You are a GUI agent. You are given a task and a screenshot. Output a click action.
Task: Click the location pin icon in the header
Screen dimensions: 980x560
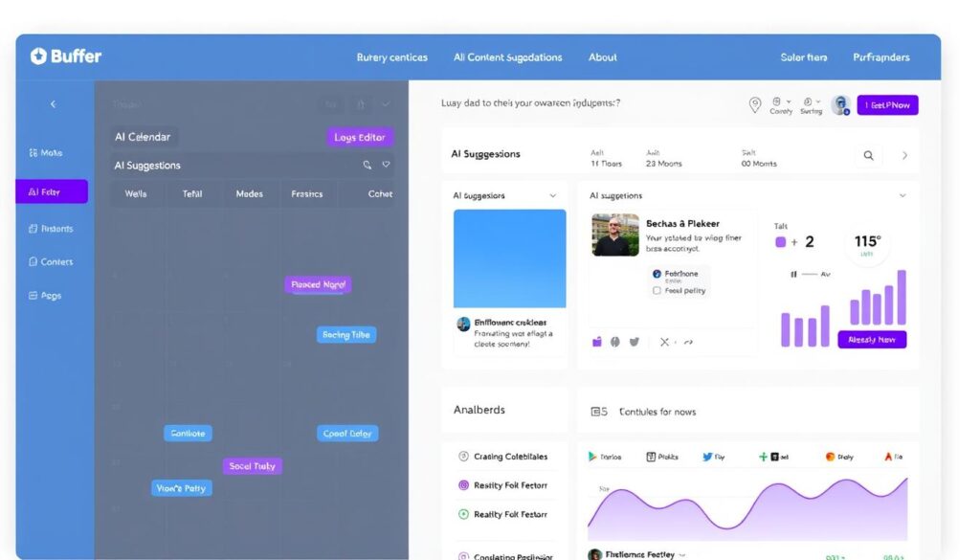(754, 103)
